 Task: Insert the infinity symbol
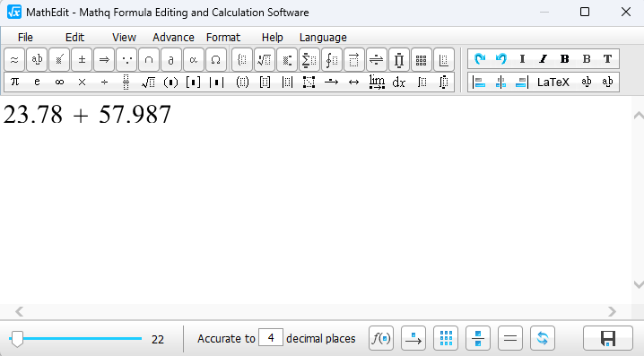coord(59,82)
